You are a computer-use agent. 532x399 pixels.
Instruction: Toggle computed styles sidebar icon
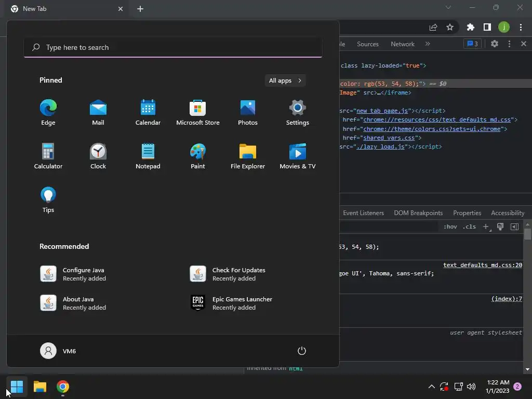(514, 227)
